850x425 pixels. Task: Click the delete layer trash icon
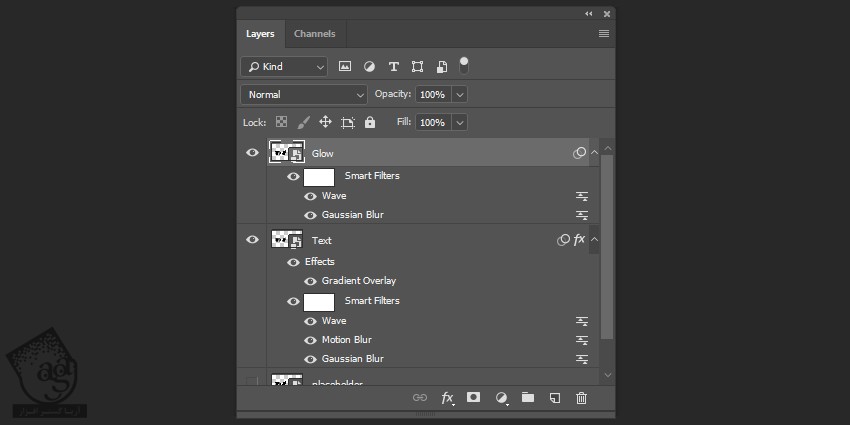pos(581,398)
